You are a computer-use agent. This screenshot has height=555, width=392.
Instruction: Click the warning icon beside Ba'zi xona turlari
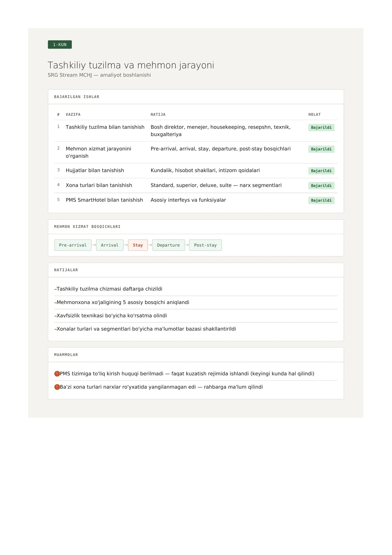pos(57,387)
